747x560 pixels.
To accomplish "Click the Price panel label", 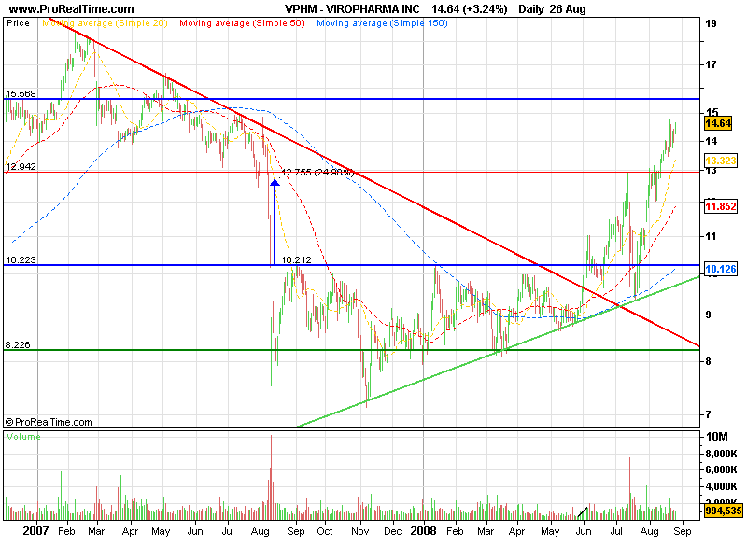I will click(x=18, y=23).
